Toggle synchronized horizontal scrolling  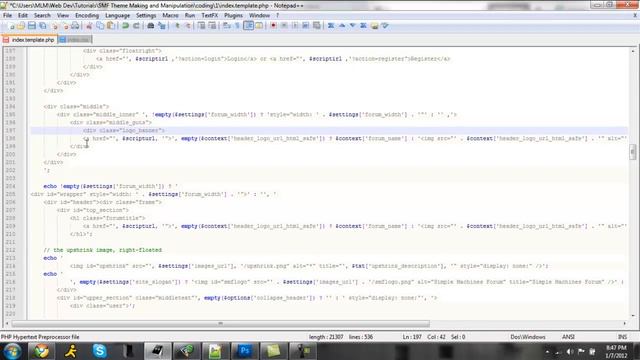pos(212,26)
